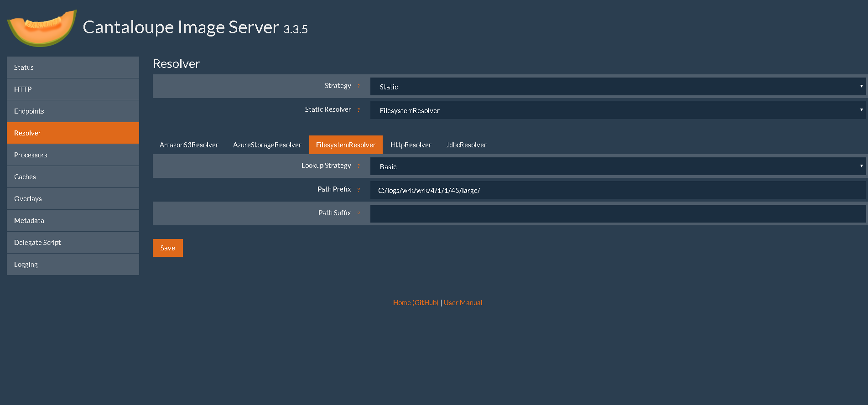Image resolution: width=868 pixels, height=405 pixels.
Task: Open the Caches section
Action: [73, 177]
